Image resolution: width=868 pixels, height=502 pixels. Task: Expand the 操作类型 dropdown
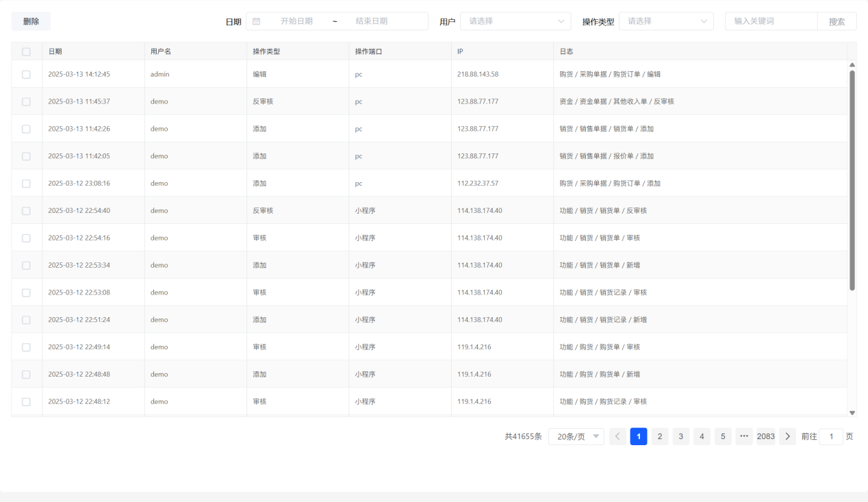[x=665, y=21]
